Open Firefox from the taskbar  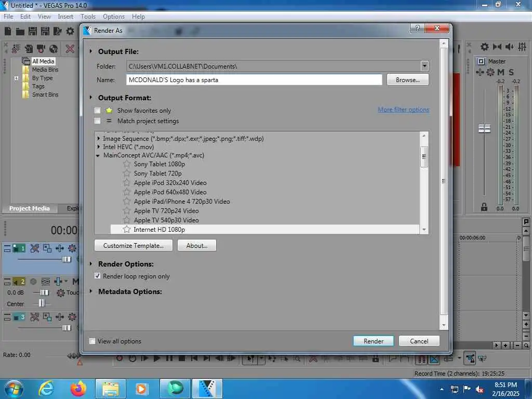pos(78,389)
